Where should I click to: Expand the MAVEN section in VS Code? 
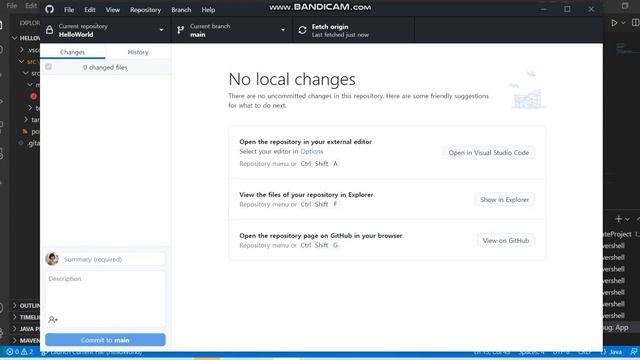(x=15, y=340)
